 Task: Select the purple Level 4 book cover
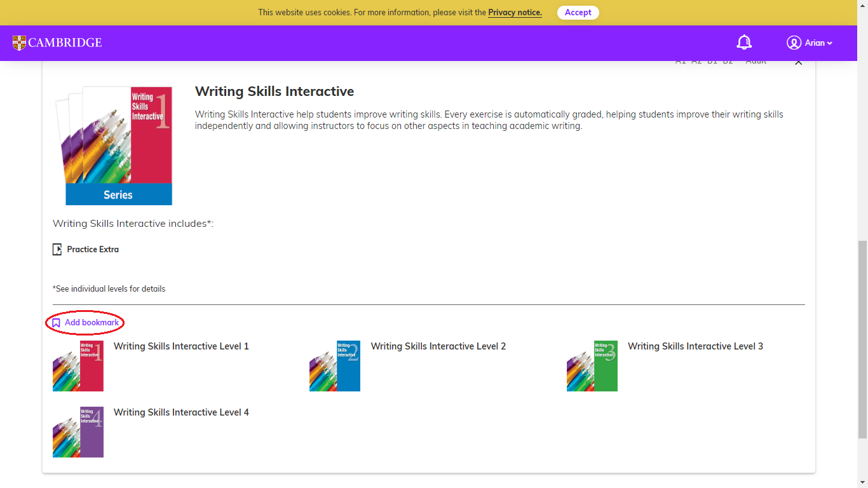point(78,432)
